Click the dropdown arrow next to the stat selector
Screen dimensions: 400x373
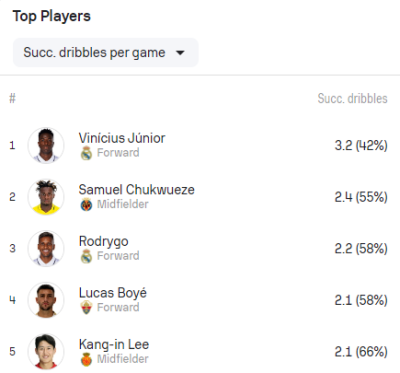tap(180, 53)
